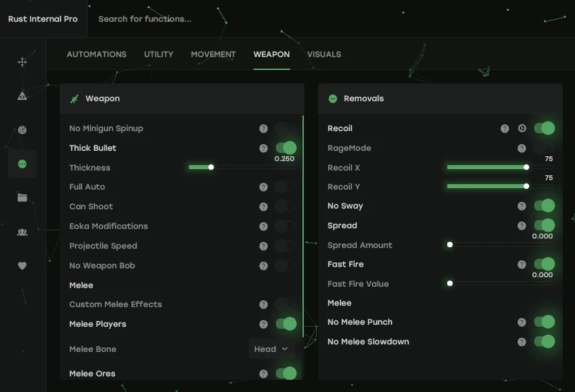Select the three-dots misc sidebar icon

22,164
